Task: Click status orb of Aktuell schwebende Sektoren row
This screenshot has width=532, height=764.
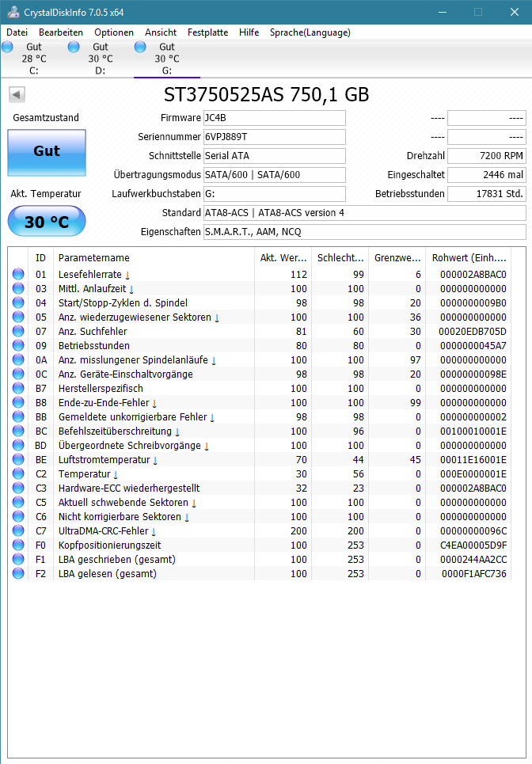Action: tap(18, 503)
